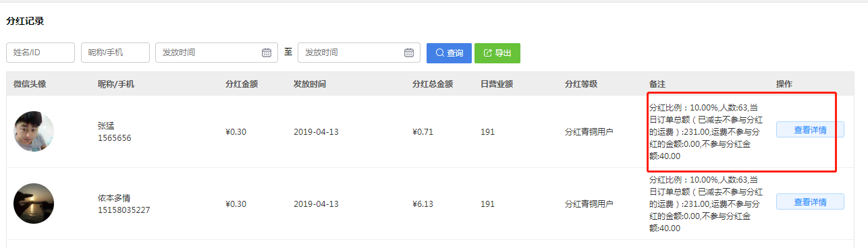
Task: Click the 分红金额 column header
Action: pyautogui.click(x=242, y=84)
